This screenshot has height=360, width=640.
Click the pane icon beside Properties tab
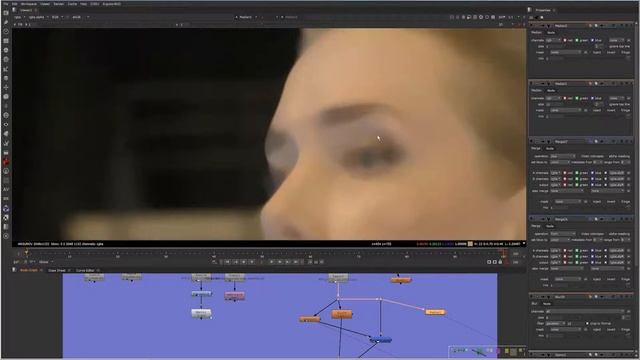530,10
